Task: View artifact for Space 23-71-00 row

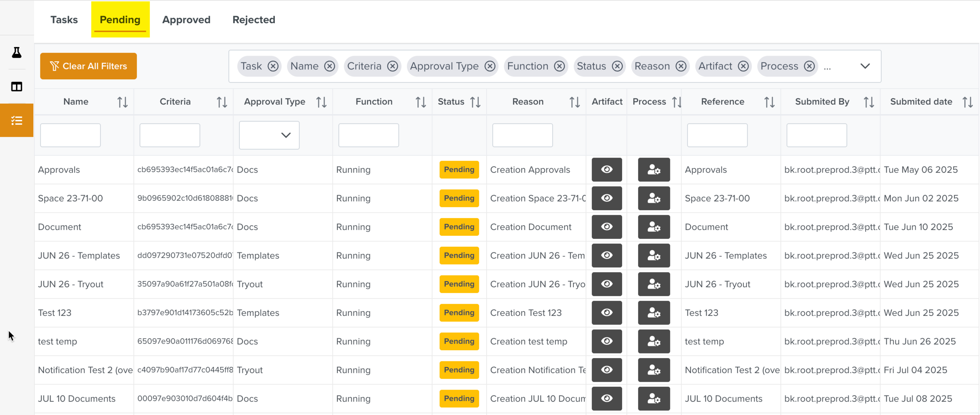Action: 606,198
